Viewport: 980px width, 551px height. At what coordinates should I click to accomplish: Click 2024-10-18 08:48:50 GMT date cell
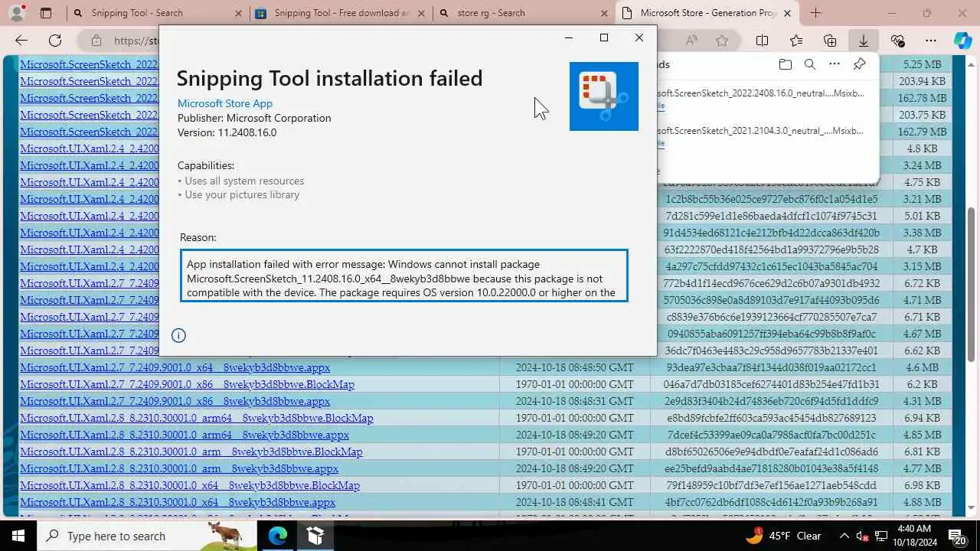pyautogui.click(x=575, y=367)
